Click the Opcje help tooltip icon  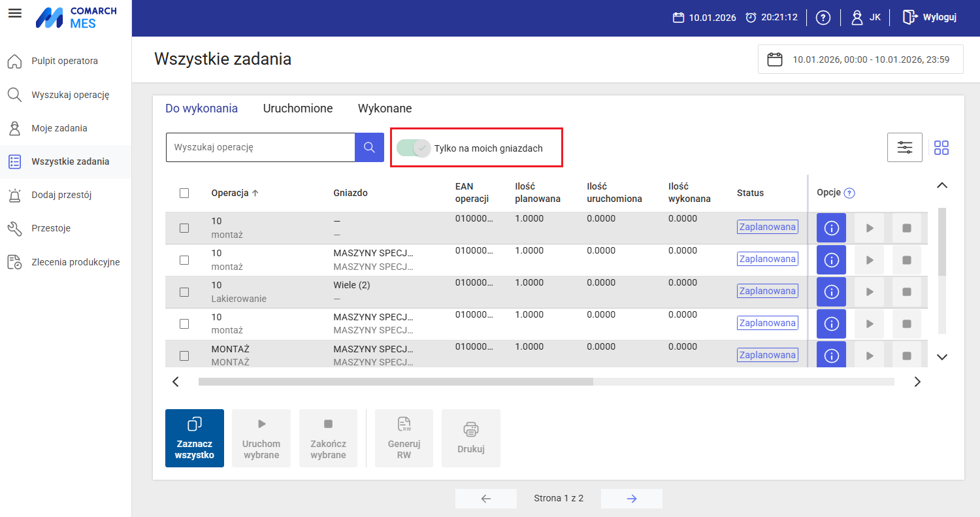tap(849, 193)
